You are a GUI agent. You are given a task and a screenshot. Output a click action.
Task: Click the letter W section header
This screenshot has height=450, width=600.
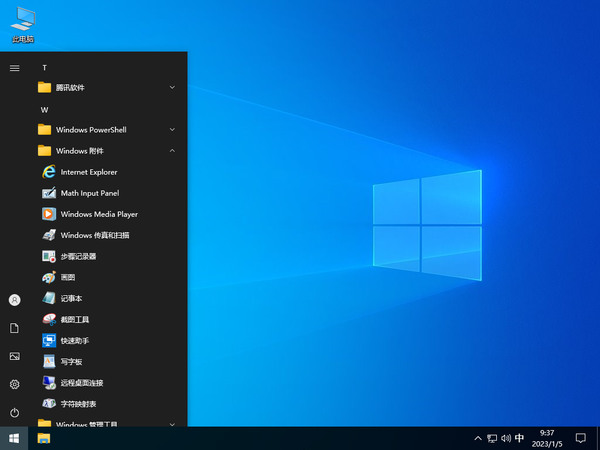click(x=44, y=109)
